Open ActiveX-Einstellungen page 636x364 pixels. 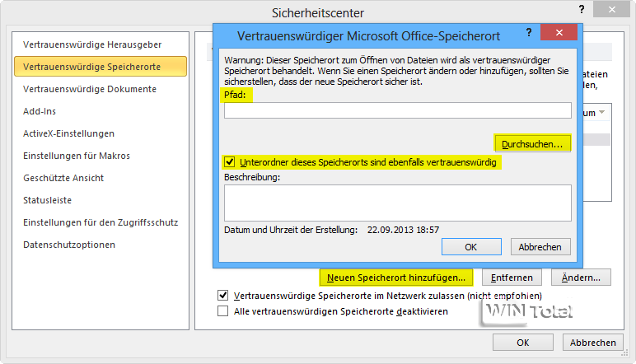point(69,133)
